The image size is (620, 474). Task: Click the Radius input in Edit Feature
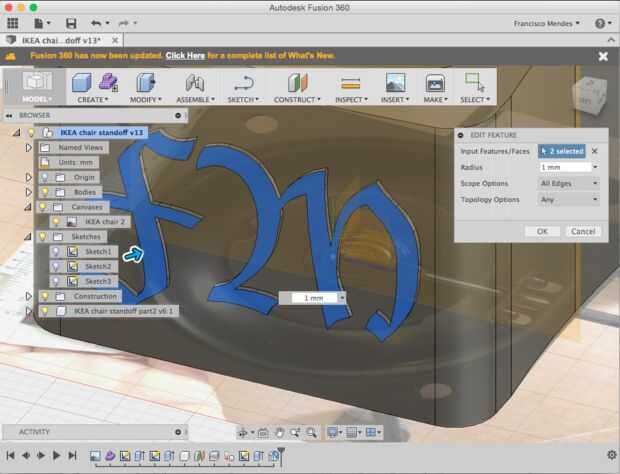point(565,167)
